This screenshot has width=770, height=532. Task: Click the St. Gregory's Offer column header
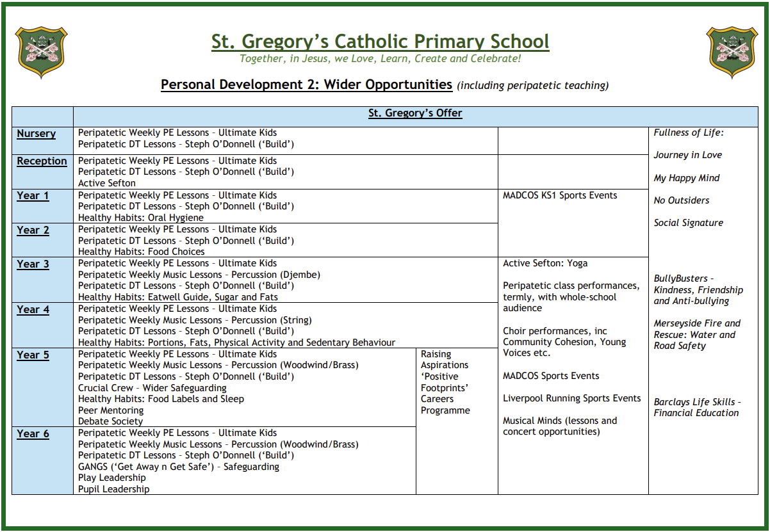(x=415, y=113)
